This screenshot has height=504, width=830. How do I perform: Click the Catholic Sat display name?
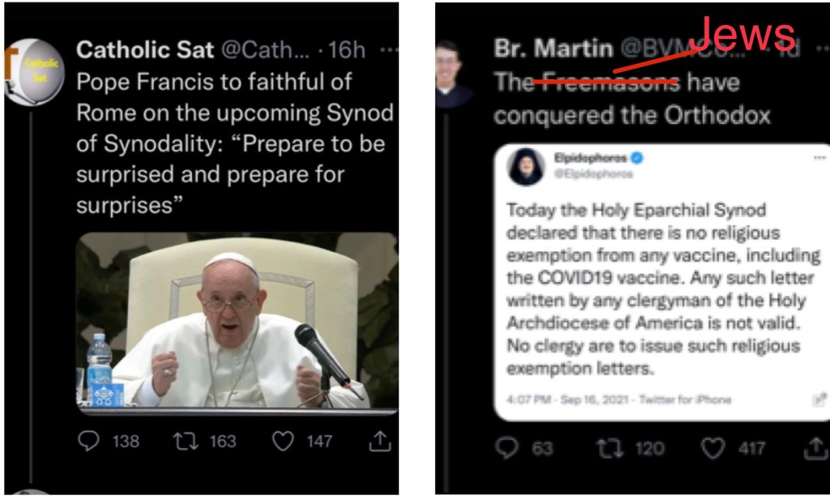(x=145, y=49)
